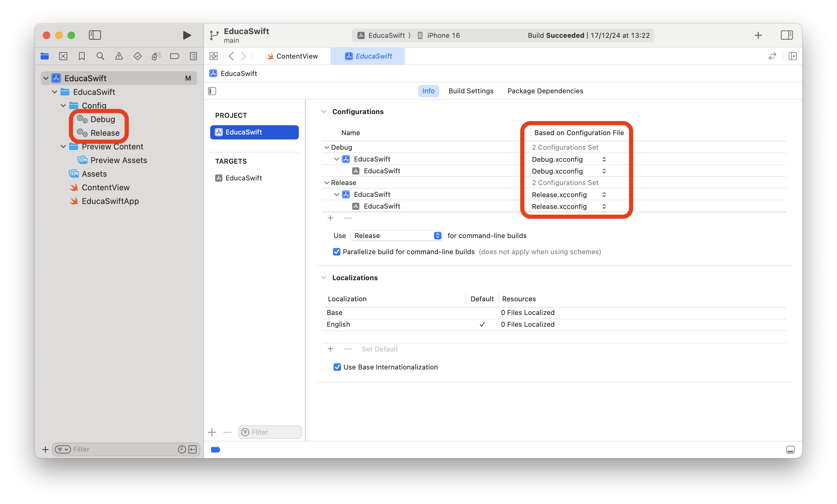837x504 pixels.
Task: Open the related items grid menu
Action: pyautogui.click(x=214, y=56)
